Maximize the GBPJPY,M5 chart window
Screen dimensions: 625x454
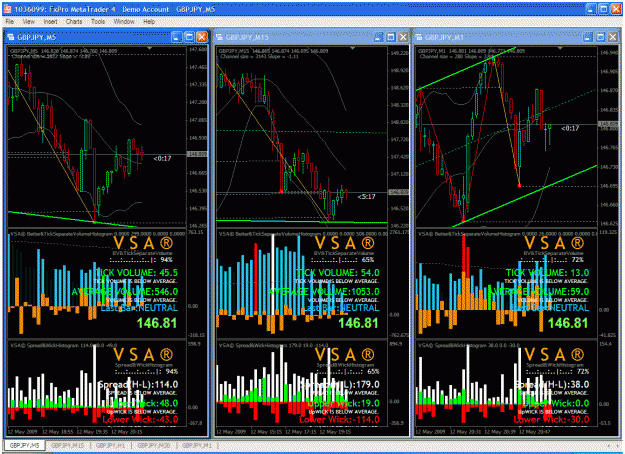pyautogui.click(x=190, y=37)
